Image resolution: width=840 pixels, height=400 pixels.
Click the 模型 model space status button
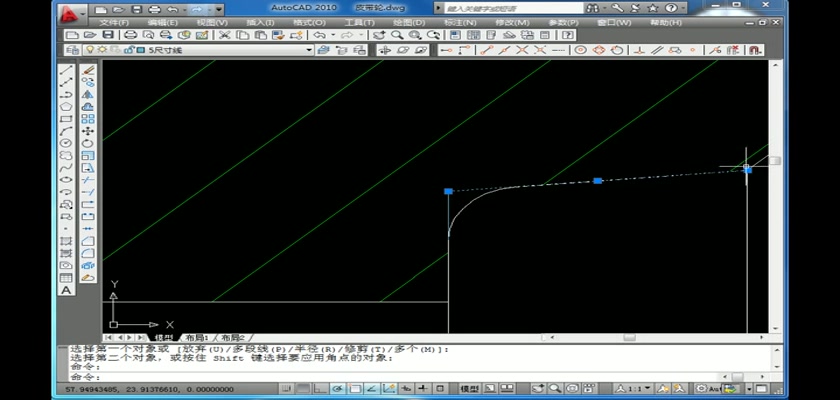pos(469,388)
